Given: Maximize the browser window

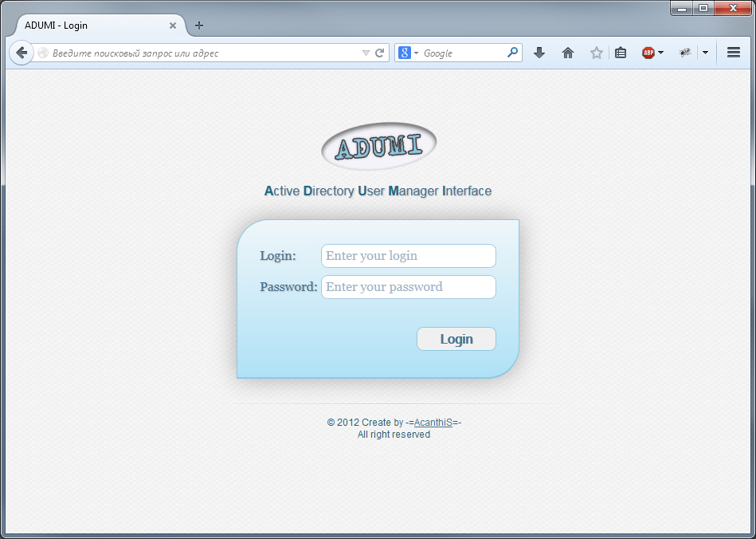Looking at the screenshot, I should 703,8.
